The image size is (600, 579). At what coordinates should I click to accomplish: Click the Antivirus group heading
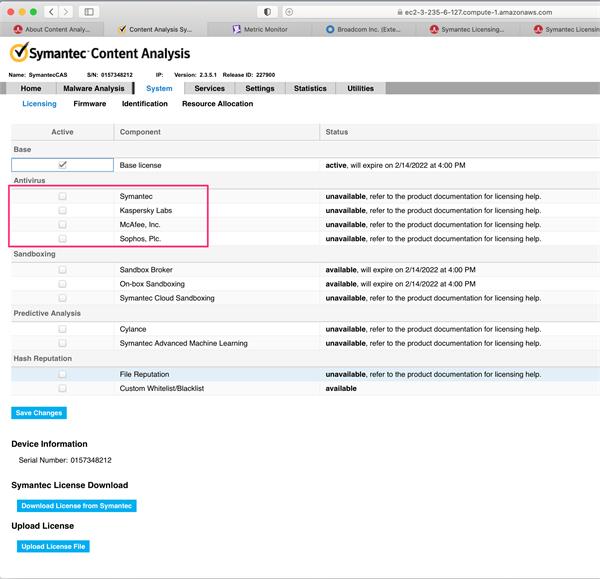[x=29, y=180]
